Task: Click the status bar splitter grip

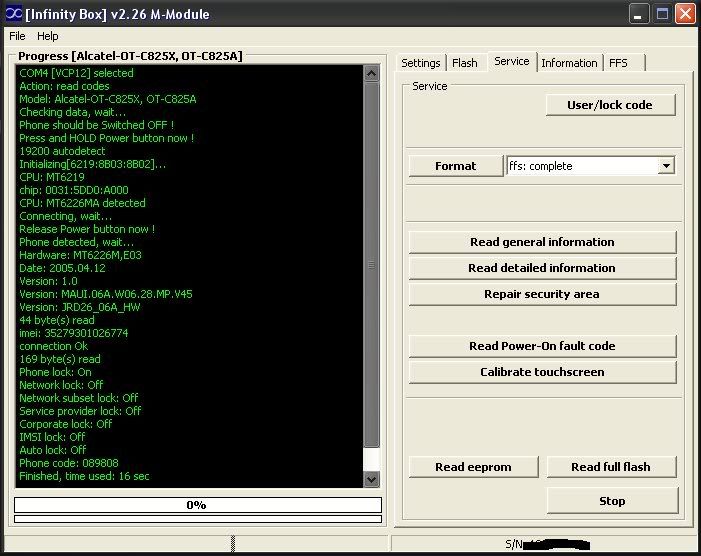Action: (x=232, y=543)
